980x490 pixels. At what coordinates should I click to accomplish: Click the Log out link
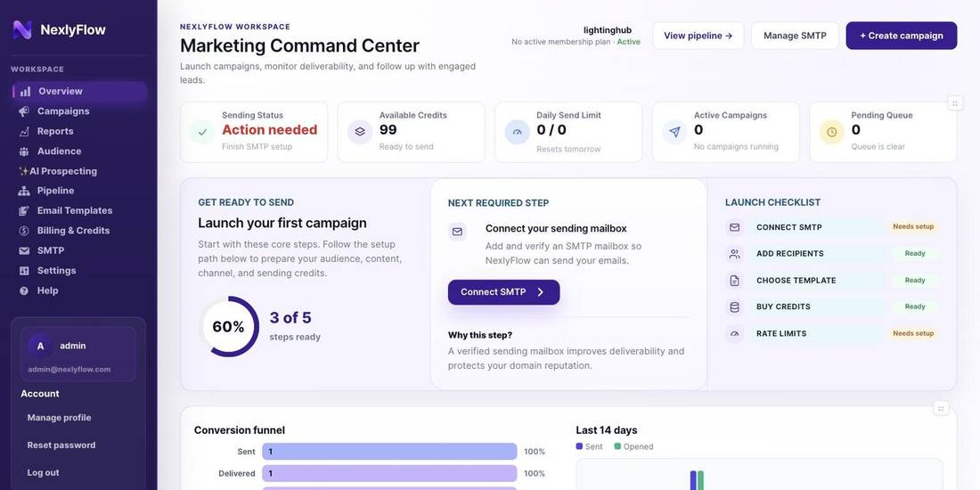(43, 472)
